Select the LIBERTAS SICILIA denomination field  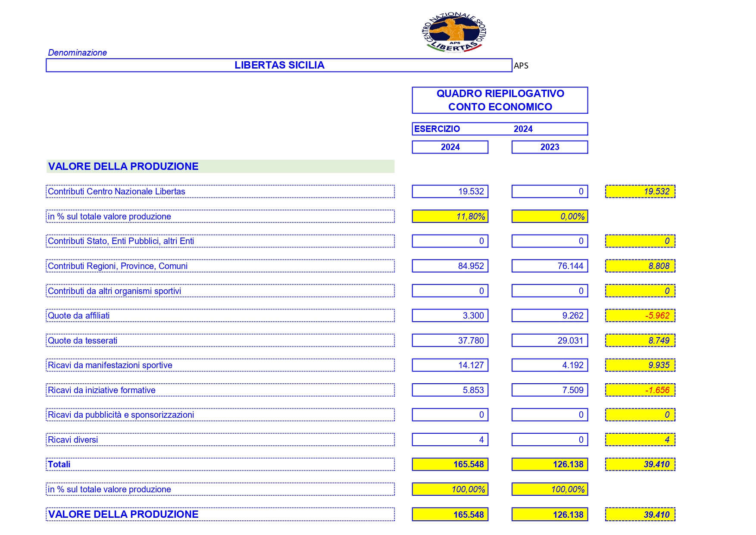[279, 65]
